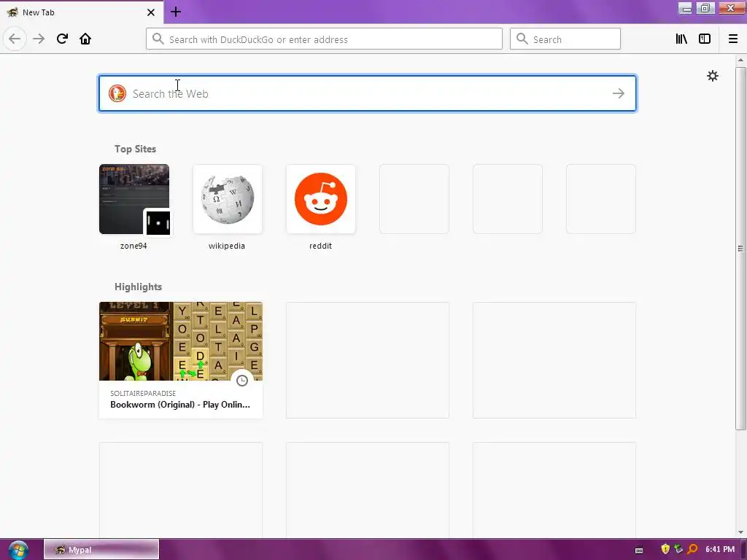The image size is (747, 560).
Task: Click the Top Sites section heading
Action: tap(135, 149)
